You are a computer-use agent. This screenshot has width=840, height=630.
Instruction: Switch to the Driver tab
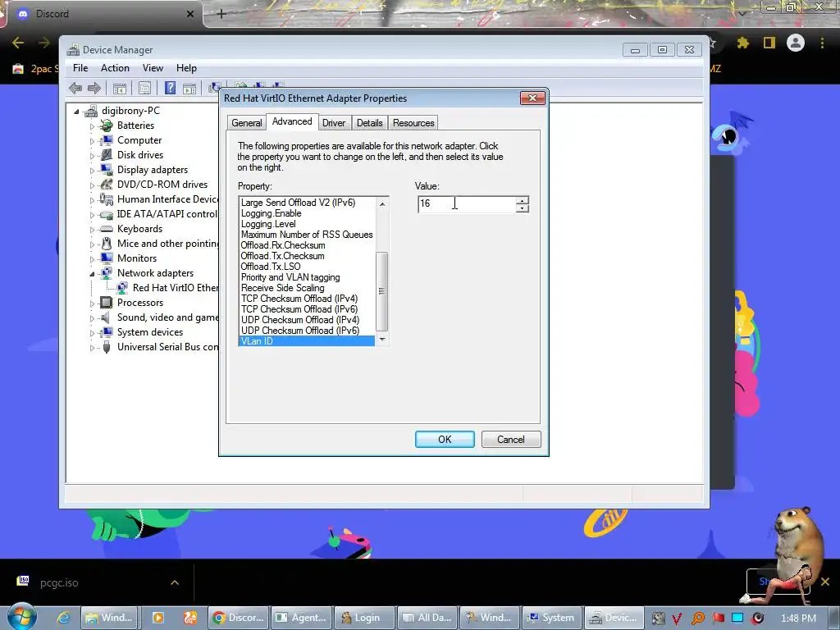[x=334, y=123]
